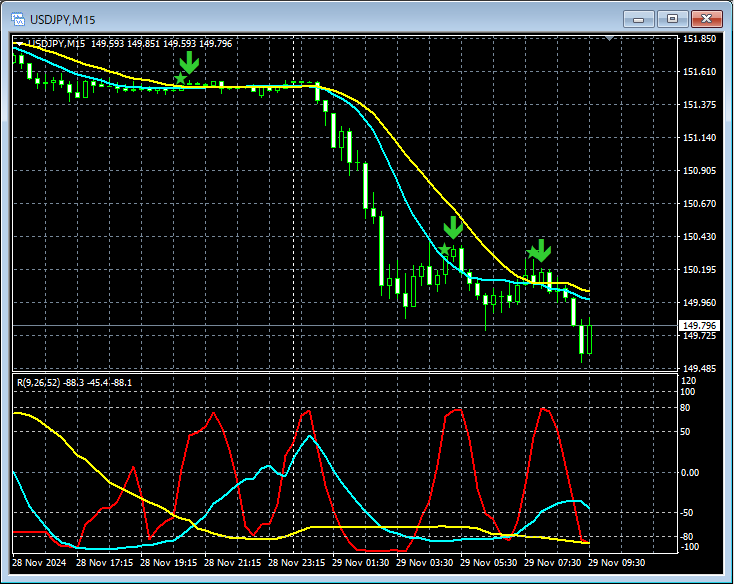
Task: Click the 0.00 level on indicator scale
Action: [x=690, y=472]
